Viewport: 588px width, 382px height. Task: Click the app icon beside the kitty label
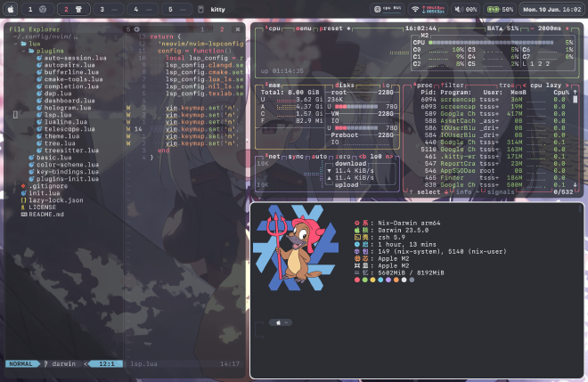[200, 10]
